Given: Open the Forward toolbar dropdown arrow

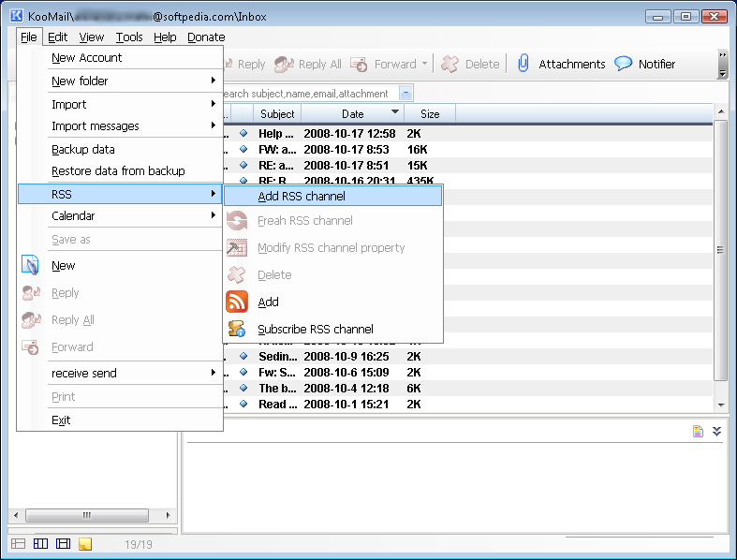Looking at the screenshot, I should (x=424, y=64).
